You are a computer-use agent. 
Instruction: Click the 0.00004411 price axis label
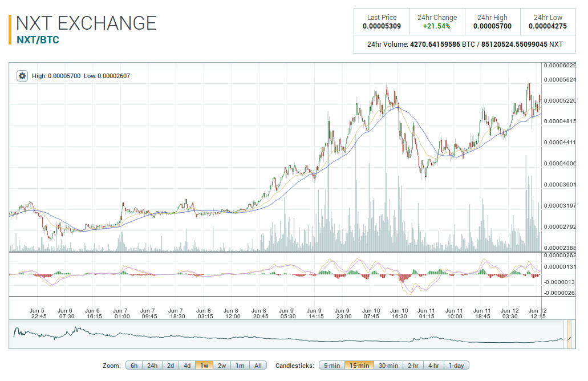[559, 143]
